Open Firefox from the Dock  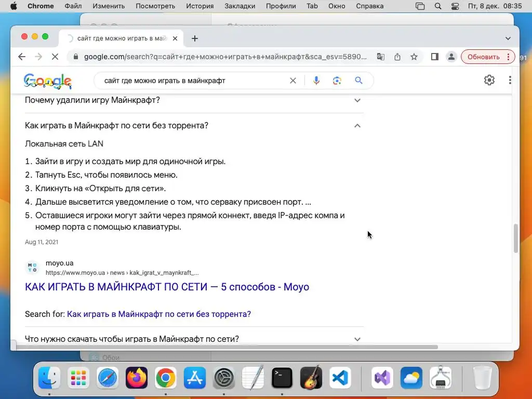[137, 378]
